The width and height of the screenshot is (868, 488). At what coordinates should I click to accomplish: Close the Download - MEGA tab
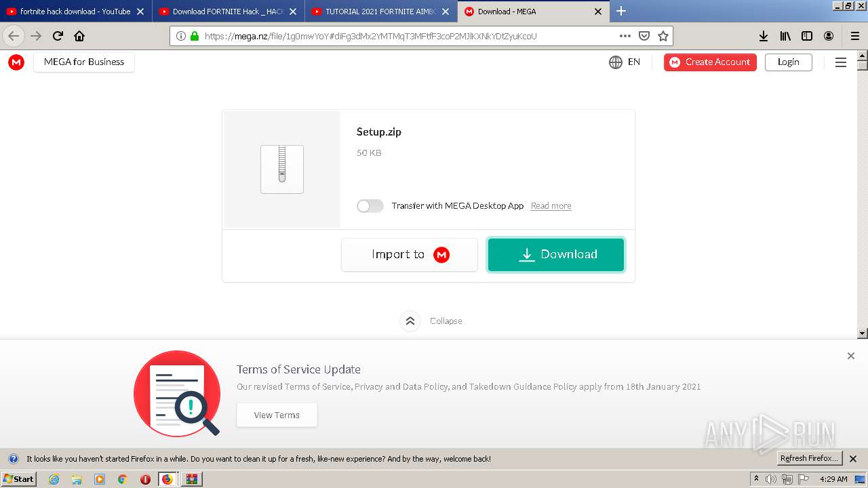598,12
